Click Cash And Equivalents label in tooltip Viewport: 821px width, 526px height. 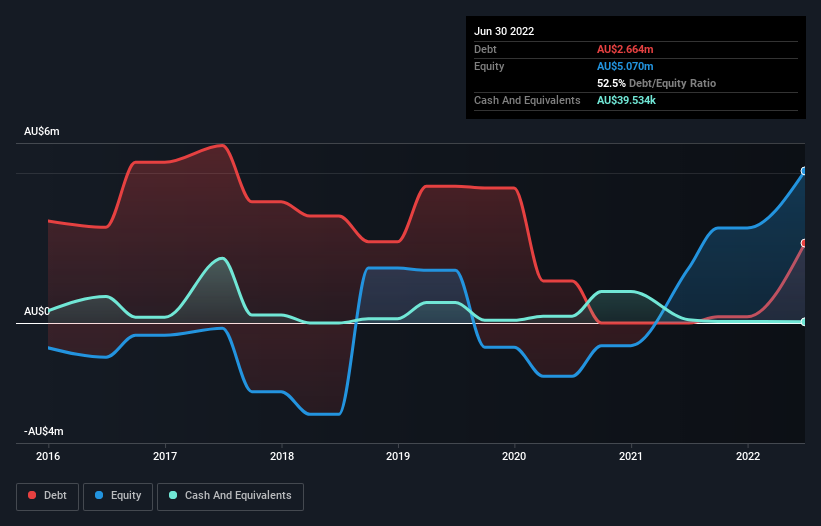527,100
